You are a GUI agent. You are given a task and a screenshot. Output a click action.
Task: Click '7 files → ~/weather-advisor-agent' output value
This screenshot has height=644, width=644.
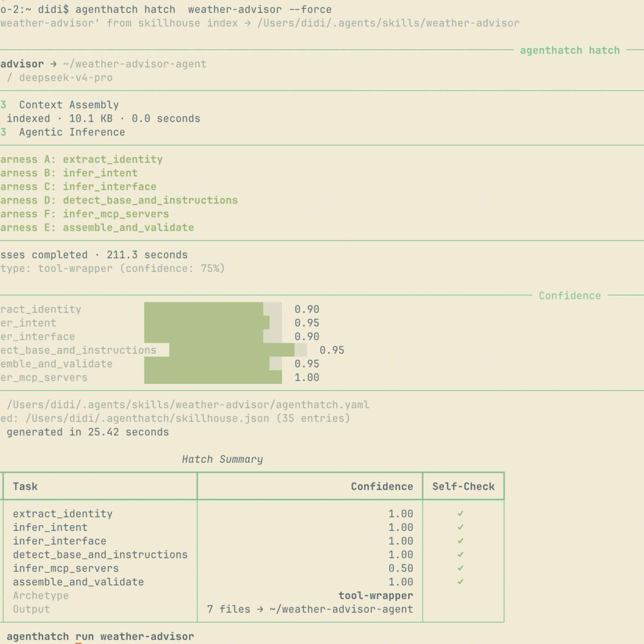pos(310,609)
